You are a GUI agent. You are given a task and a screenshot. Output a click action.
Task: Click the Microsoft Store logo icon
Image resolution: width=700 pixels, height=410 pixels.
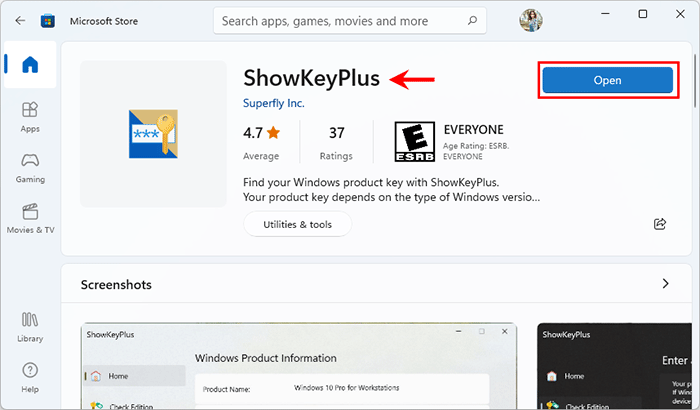pyautogui.click(x=48, y=21)
